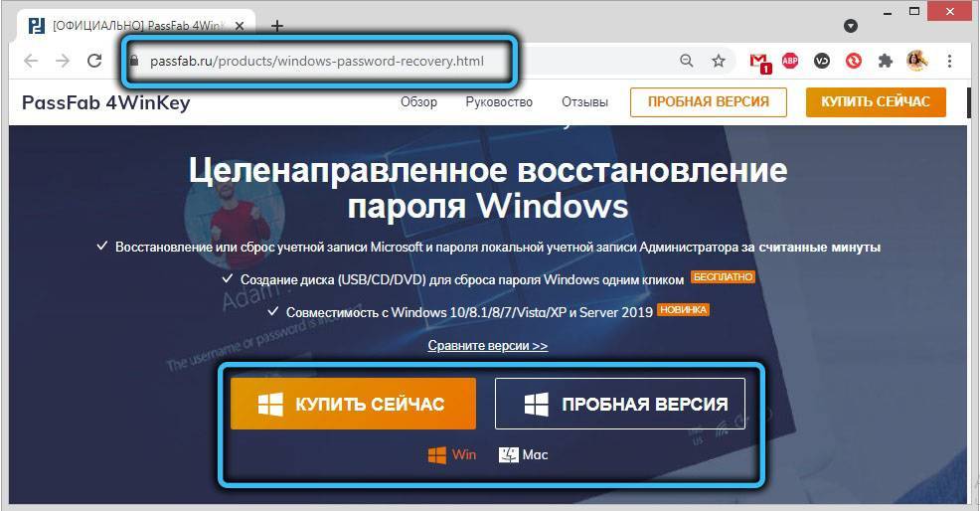Open the ABP Adblock Plus extension
Image resolution: width=980 pixels, height=511 pixels.
(791, 61)
